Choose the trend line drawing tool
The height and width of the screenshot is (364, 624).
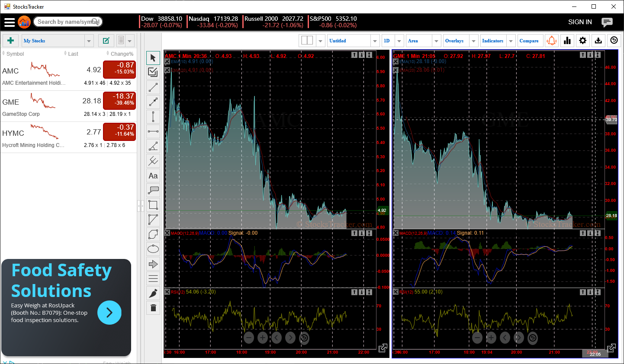153,87
